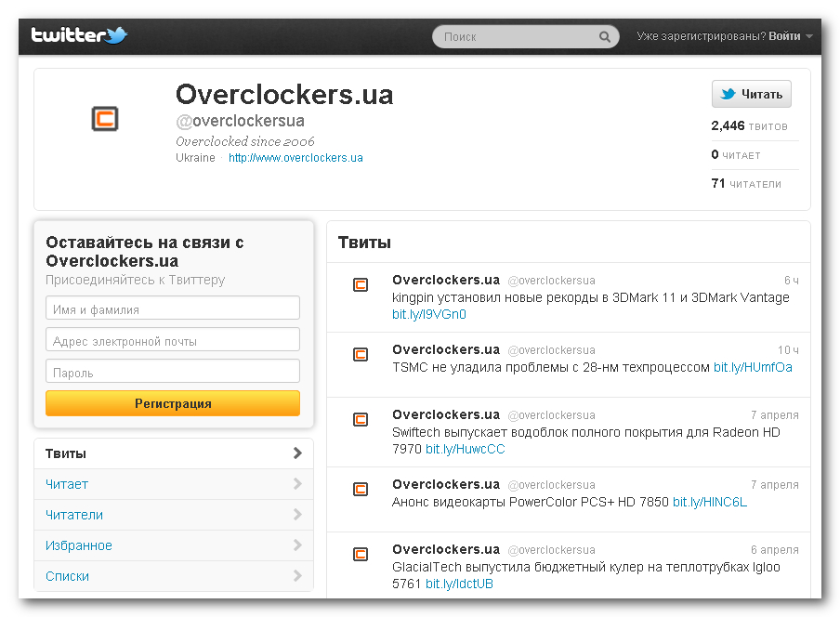Click the search magnifier icon
This screenshot has height=617, width=840.
604,36
